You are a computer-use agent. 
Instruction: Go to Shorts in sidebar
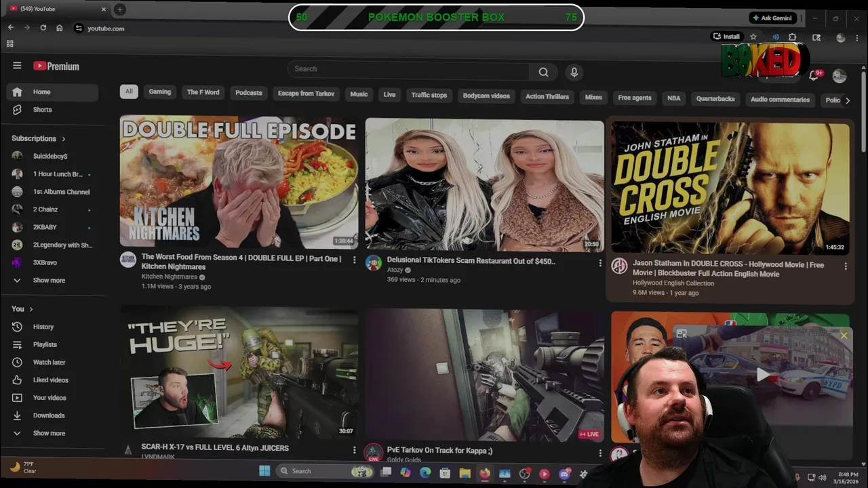click(42, 109)
